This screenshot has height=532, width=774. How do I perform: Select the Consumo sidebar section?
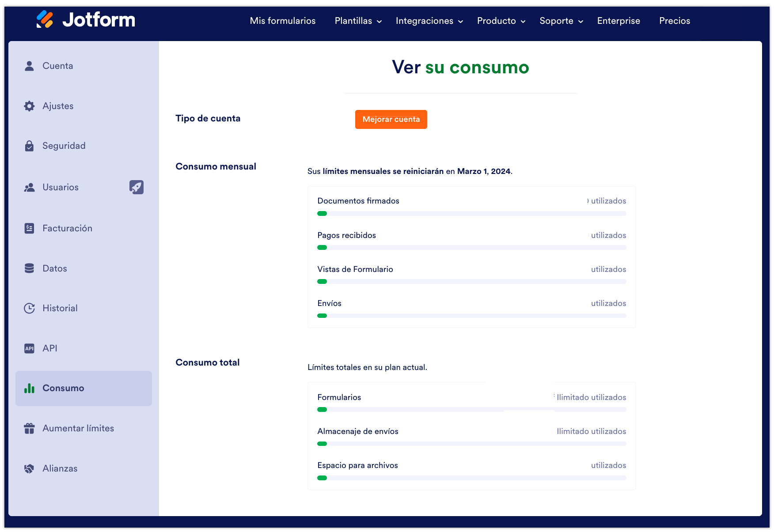point(83,388)
